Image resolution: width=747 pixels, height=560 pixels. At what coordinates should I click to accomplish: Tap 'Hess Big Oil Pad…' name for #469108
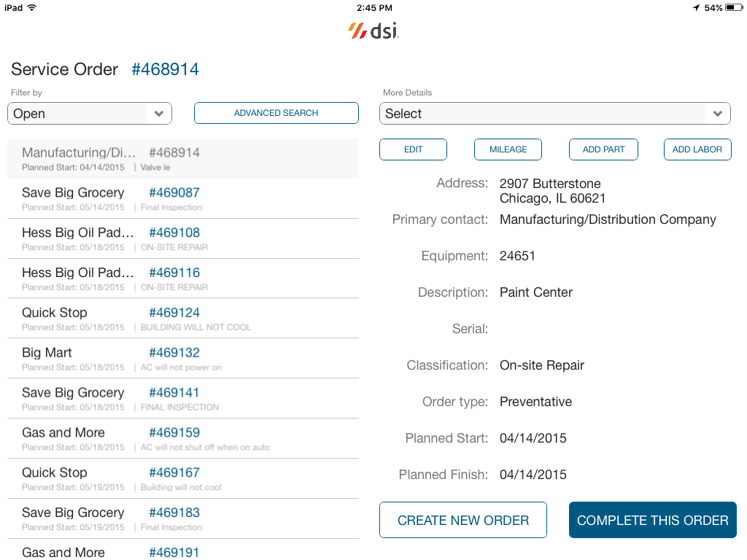[78, 233]
